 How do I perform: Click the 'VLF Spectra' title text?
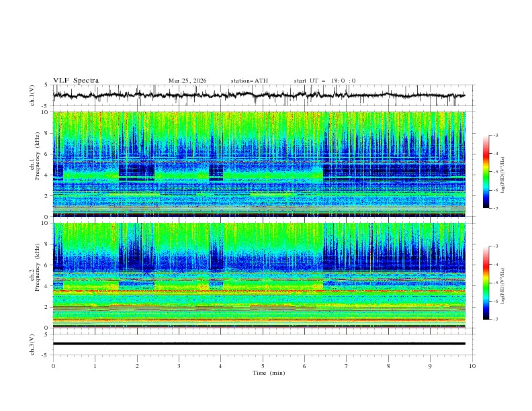click(x=76, y=81)
